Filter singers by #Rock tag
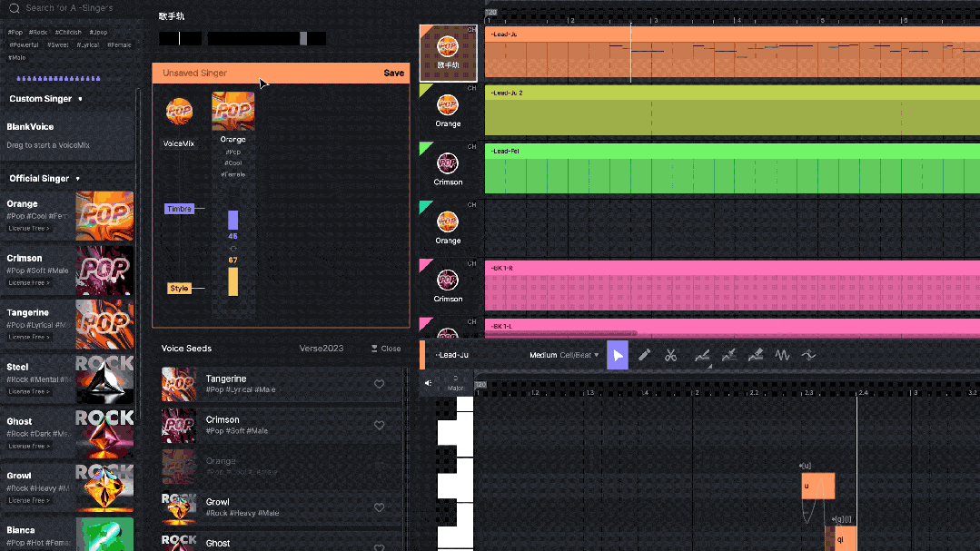980x551 pixels. point(40,33)
